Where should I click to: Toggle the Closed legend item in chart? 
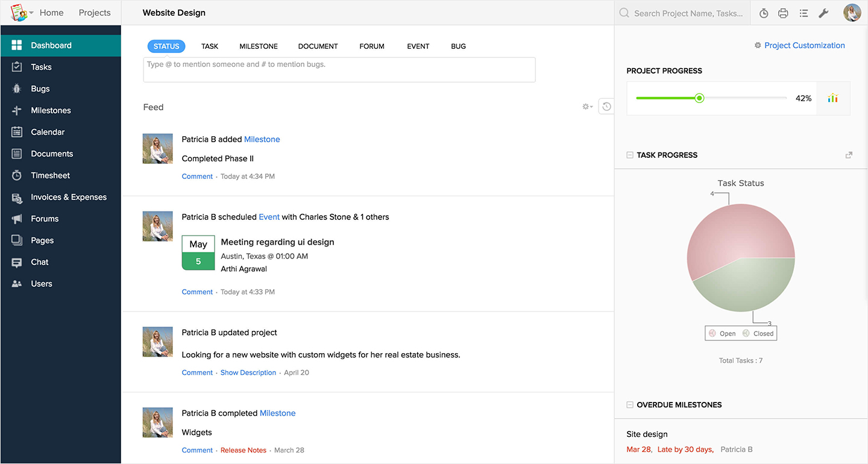[758, 333]
